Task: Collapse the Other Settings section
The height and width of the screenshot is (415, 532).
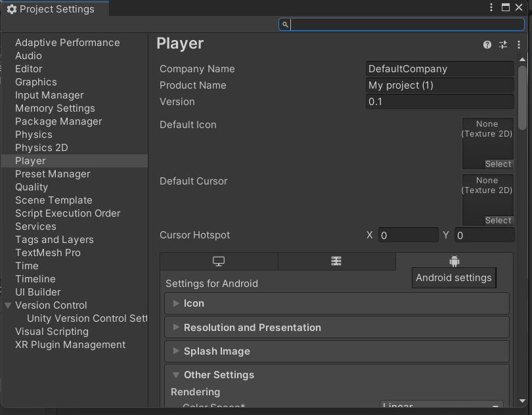Action: click(176, 375)
